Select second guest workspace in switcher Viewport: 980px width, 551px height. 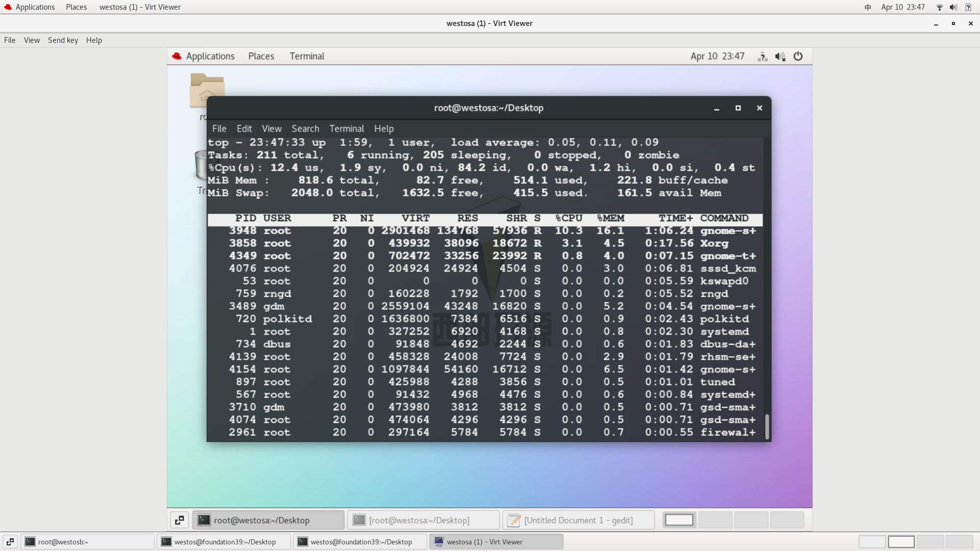pyautogui.click(x=715, y=520)
